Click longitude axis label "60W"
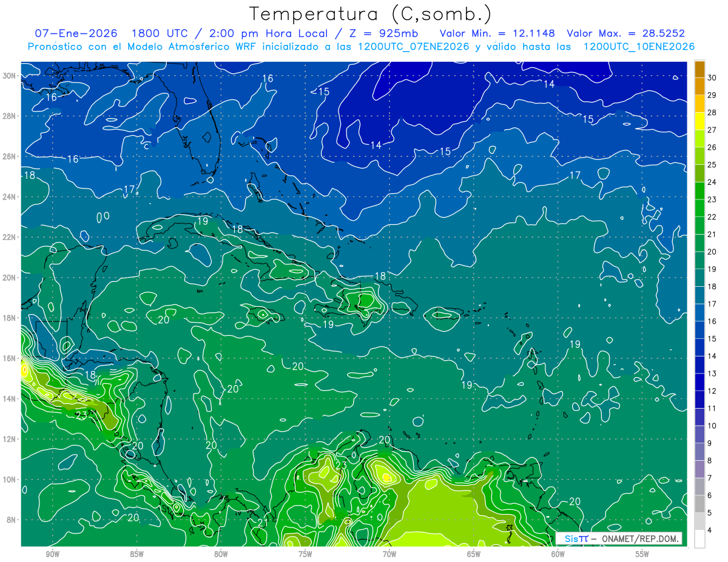 click(558, 554)
